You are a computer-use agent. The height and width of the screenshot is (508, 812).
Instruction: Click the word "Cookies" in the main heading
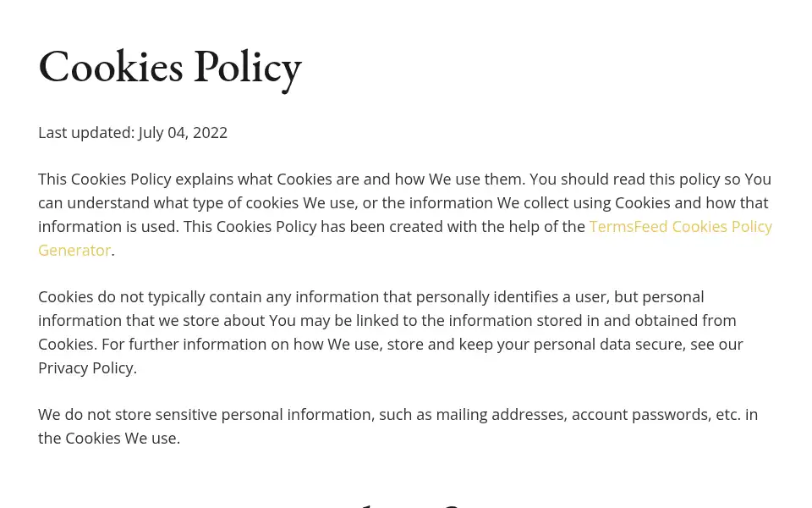click(111, 66)
